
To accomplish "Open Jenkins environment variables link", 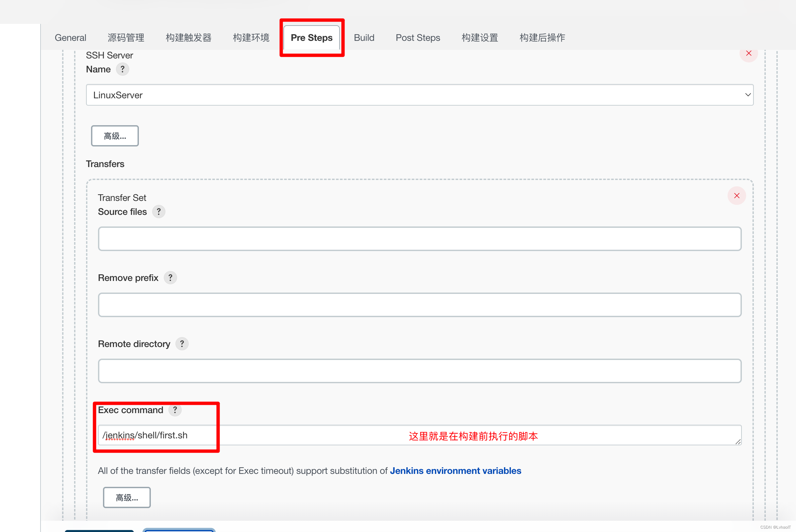I will pyautogui.click(x=455, y=471).
